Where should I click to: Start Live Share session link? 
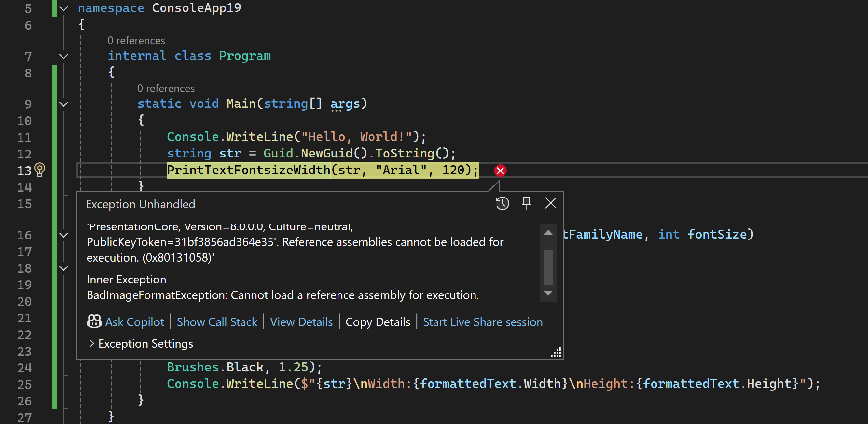coord(483,322)
